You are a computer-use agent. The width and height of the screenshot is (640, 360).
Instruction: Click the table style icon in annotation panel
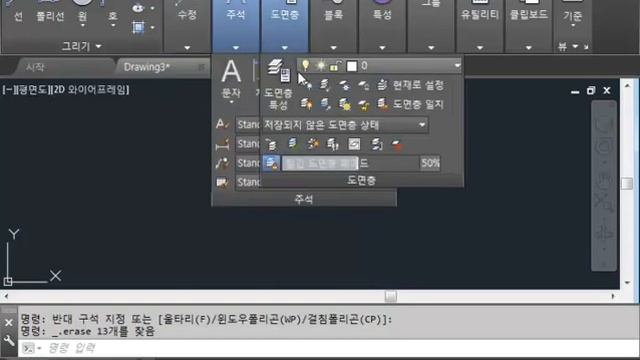click(x=223, y=182)
